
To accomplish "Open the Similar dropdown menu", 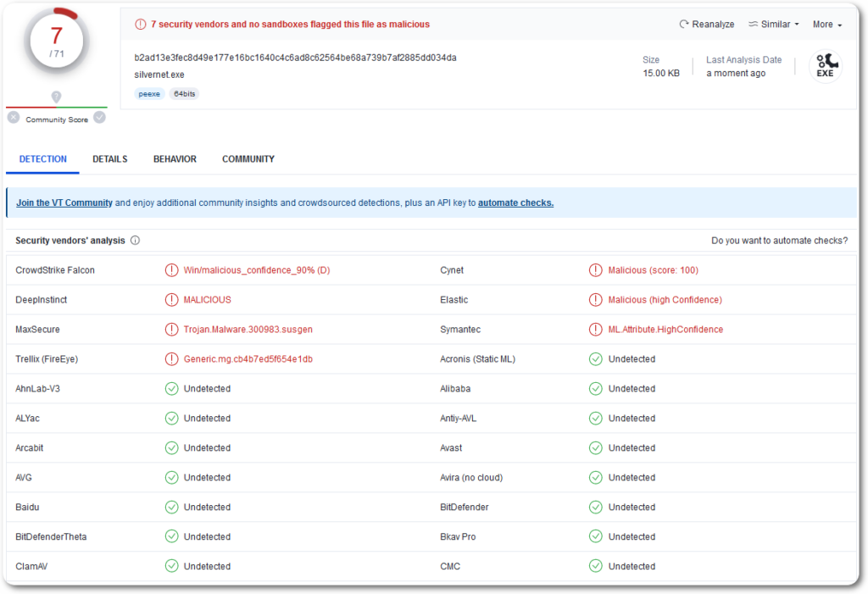I will (x=773, y=25).
